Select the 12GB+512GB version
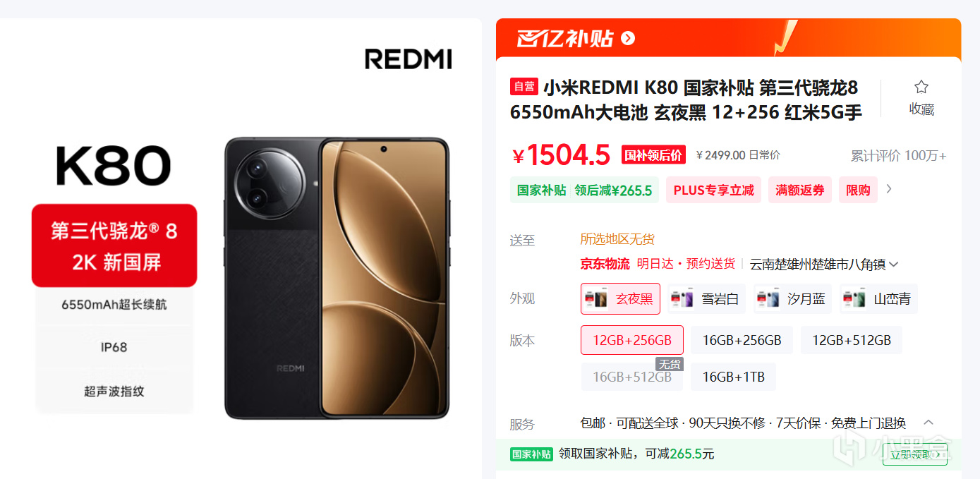Image resolution: width=980 pixels, height=479 pixels. tap(852, 340)
